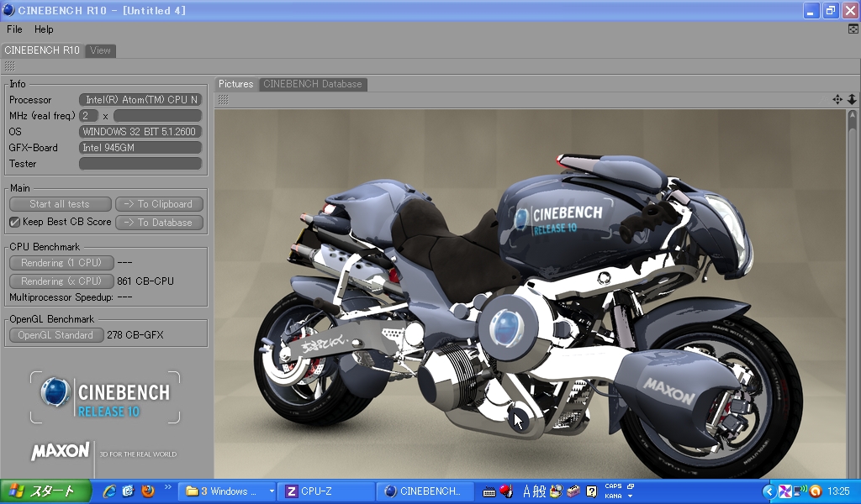Image resolution: width=861 pixels, height=504 pixels.
Task: Click the 13:25 system clock
Action: pos(838,491)
